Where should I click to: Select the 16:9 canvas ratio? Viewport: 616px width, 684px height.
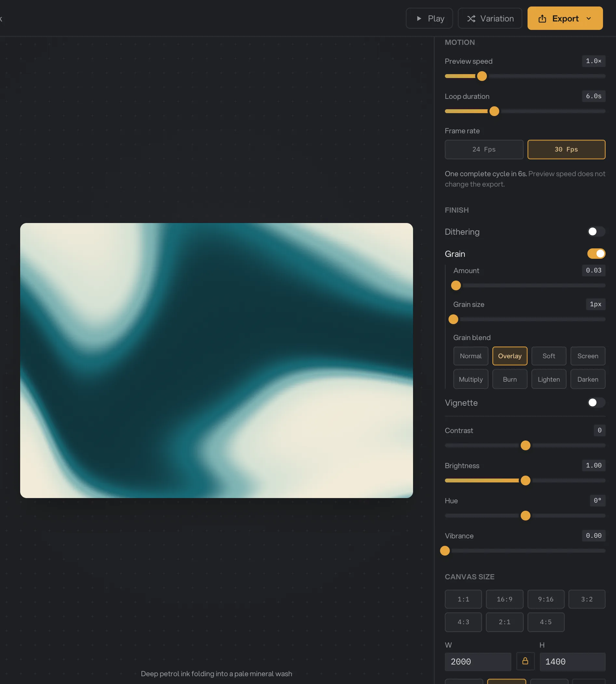tap(504, 599)
